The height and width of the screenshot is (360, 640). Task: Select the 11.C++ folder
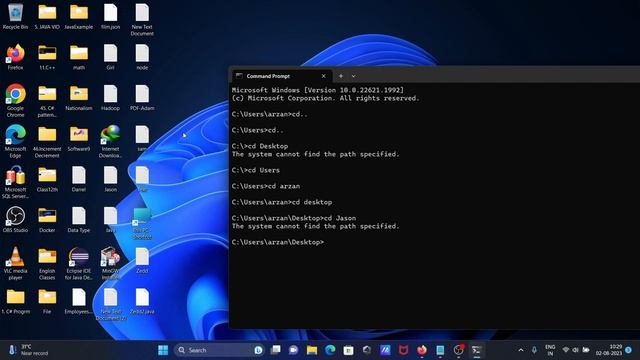(47, 57)
